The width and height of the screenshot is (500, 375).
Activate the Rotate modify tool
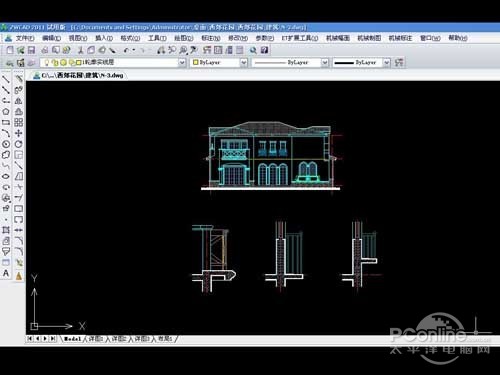[19, 144]
